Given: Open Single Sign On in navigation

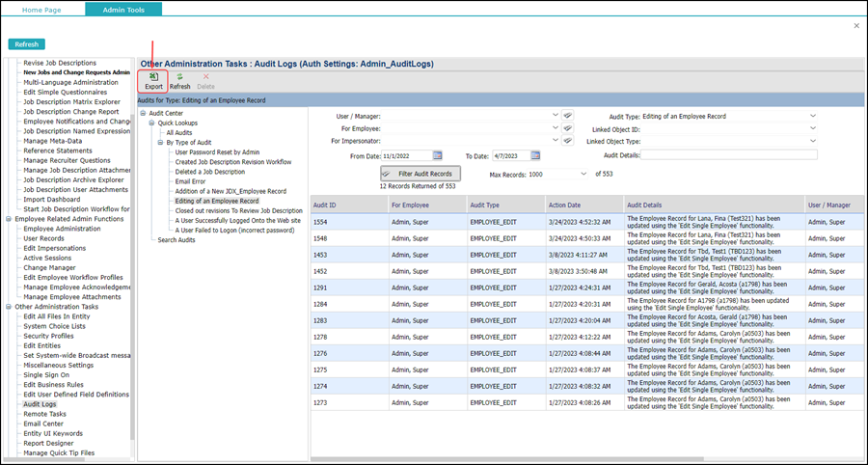Looking at the screenshot, I should (46, 374).
